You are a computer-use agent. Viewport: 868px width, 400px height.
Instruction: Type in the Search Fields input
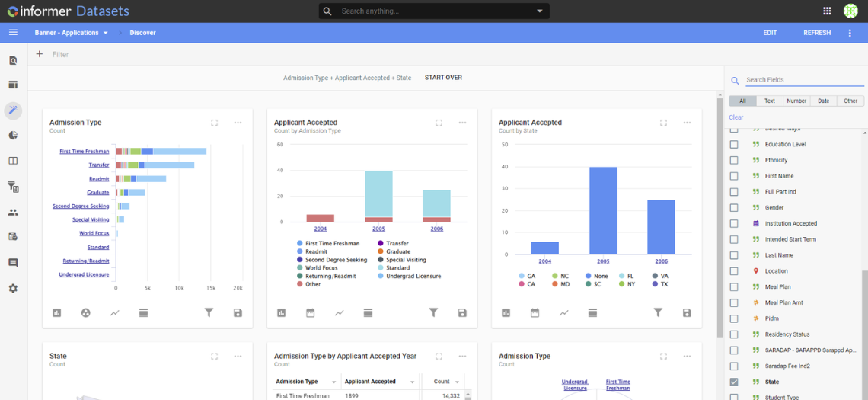coord(792,80)
